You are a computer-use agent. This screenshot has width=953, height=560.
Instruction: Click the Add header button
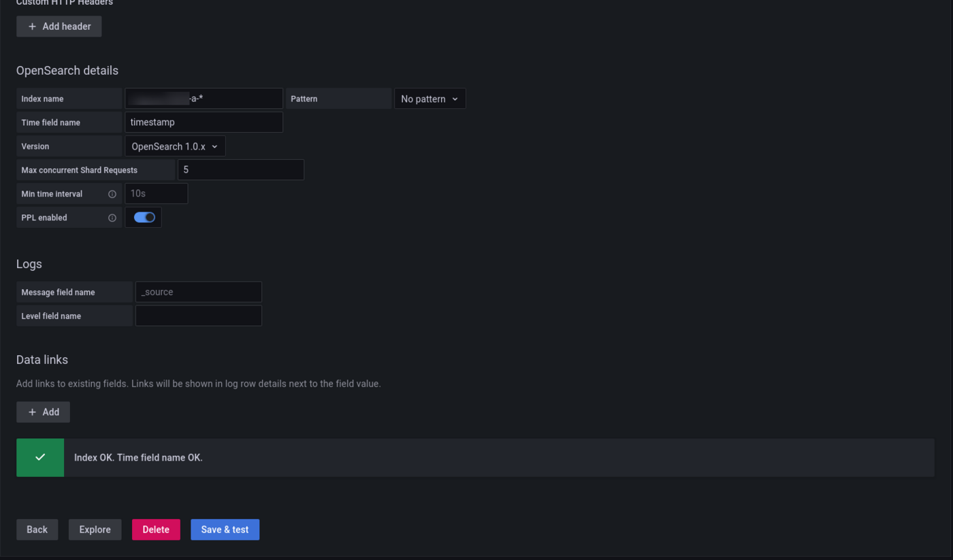tap(59, 27)
